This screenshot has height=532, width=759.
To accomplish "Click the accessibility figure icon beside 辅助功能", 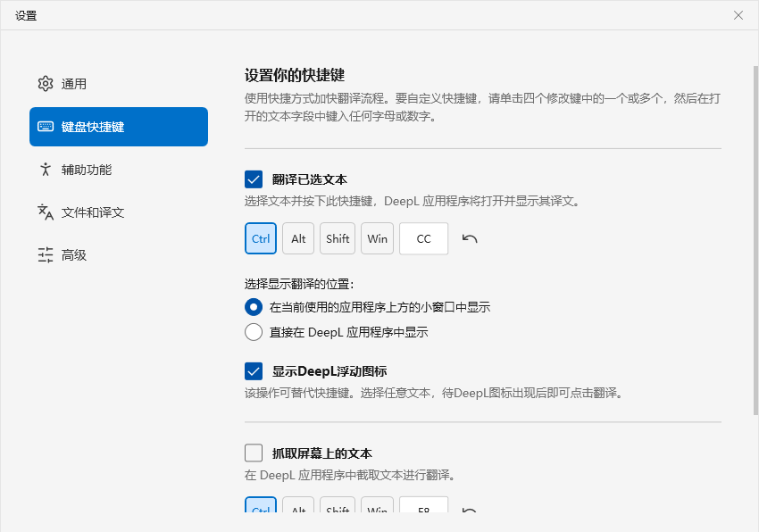I will [x=46, y=169].
